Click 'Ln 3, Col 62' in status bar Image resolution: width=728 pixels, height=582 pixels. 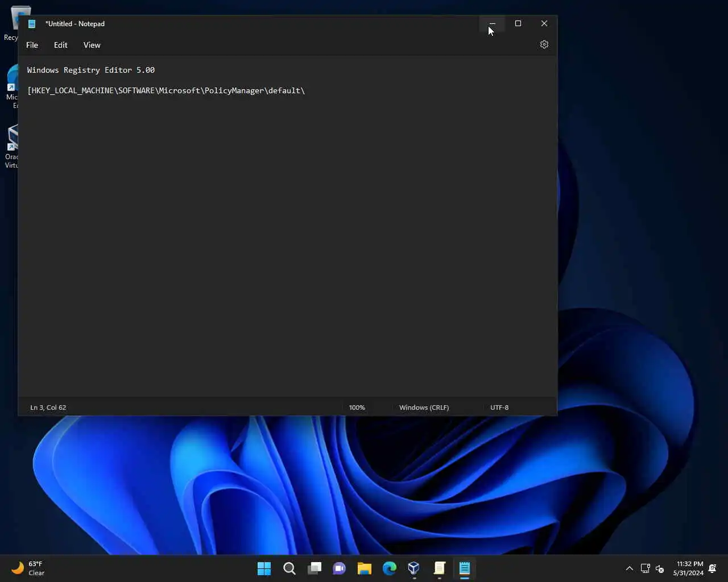(48, 408)
